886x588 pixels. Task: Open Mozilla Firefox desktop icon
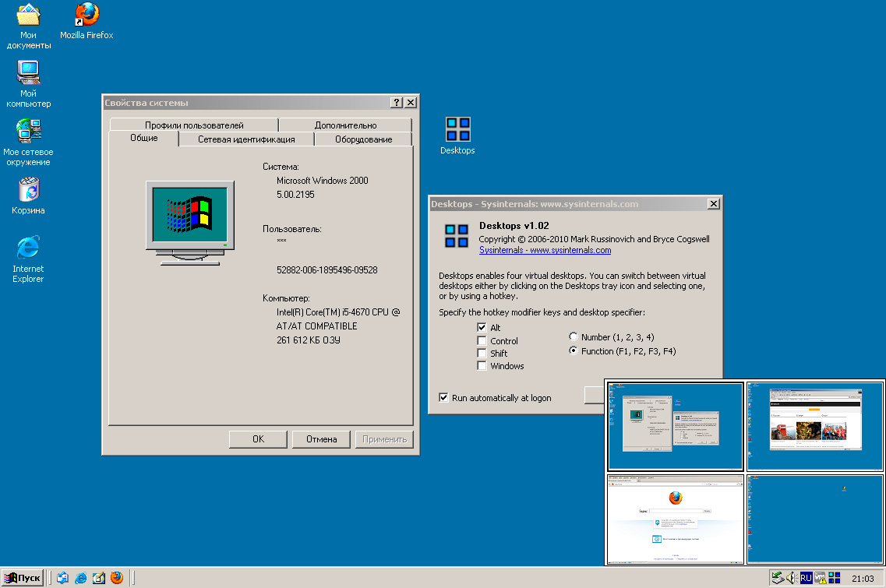(86, 16)
